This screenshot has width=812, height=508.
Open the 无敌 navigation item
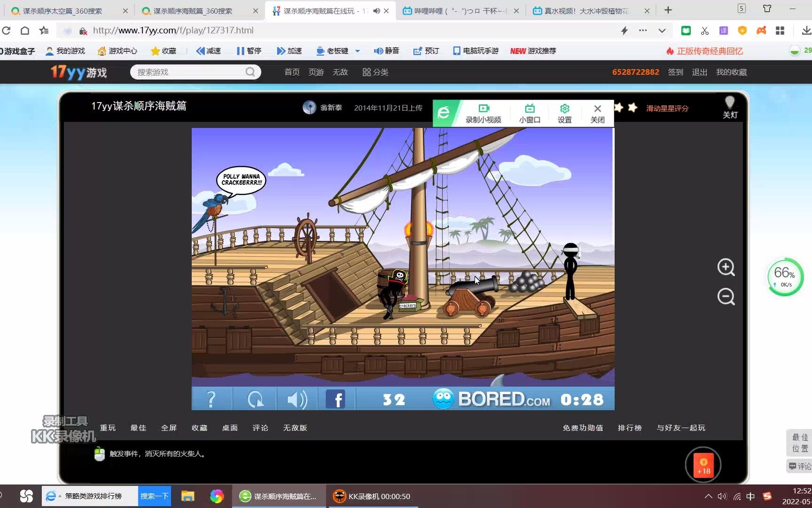click(x=340, y=72)
